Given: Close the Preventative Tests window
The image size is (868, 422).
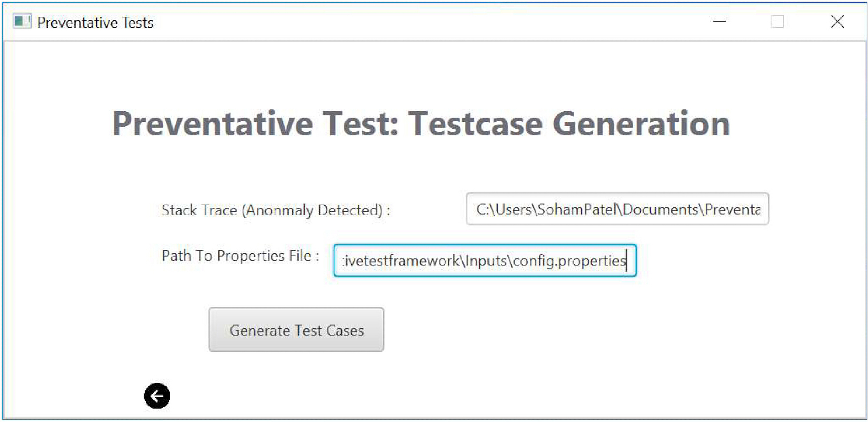Looking at the screenshot, I should coord(837,21).
